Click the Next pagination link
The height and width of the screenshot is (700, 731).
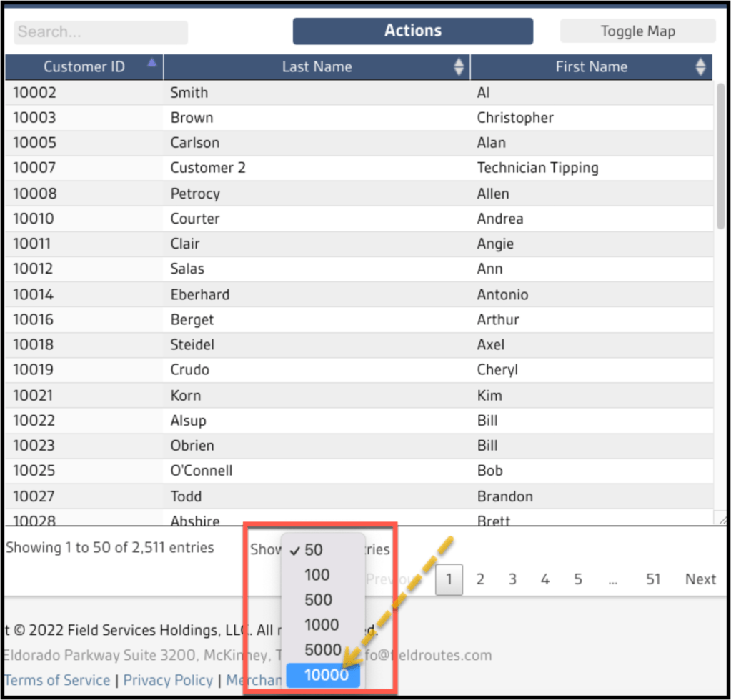(700, 579)
